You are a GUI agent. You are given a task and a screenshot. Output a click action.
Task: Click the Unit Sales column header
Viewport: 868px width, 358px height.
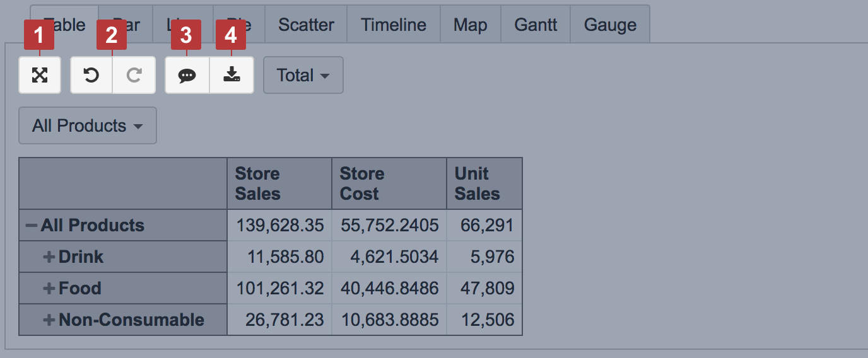(484, 183)
